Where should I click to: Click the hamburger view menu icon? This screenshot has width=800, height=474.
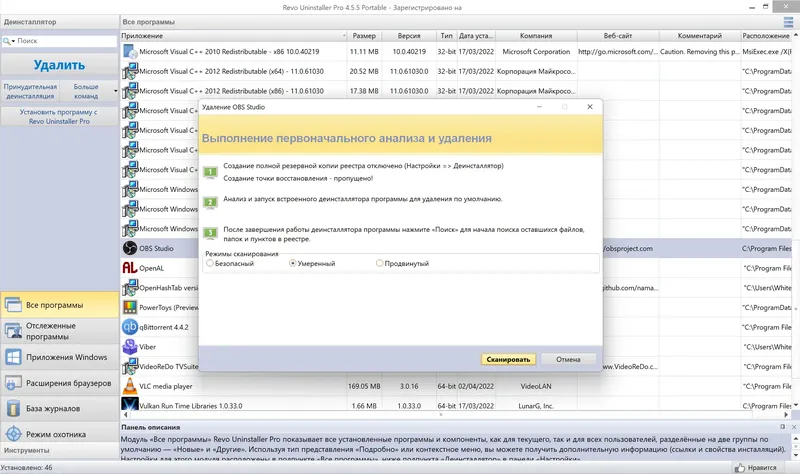(x=788, y=22)
